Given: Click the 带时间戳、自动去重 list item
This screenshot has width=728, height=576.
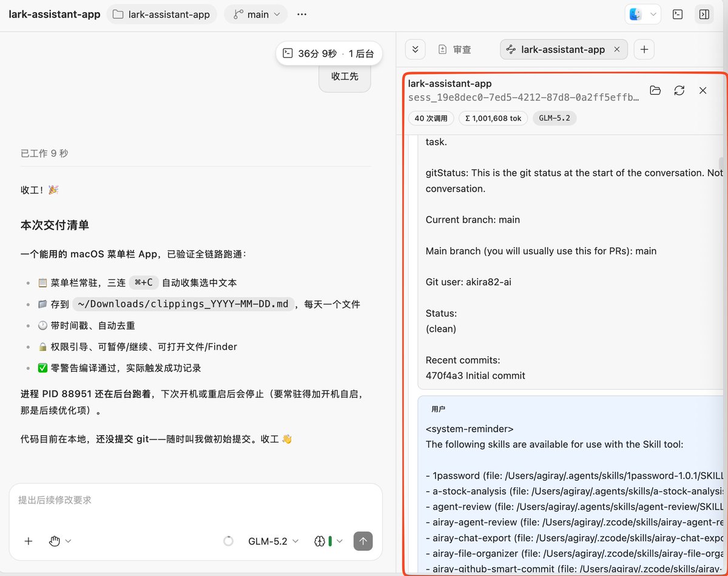Looking at the screenshot, I should point(86,325).
